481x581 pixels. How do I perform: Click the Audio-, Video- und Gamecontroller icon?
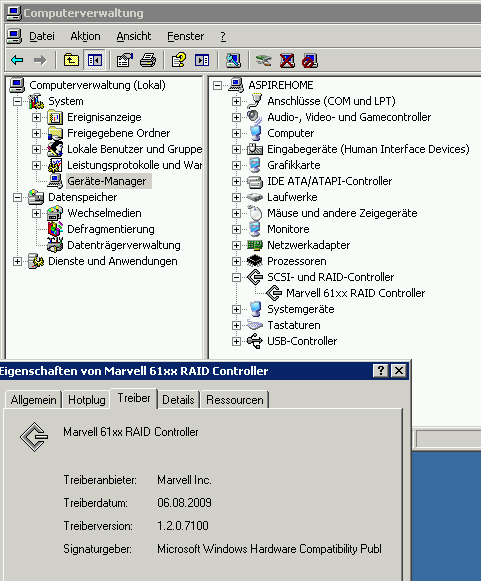[x=254, y=117]
